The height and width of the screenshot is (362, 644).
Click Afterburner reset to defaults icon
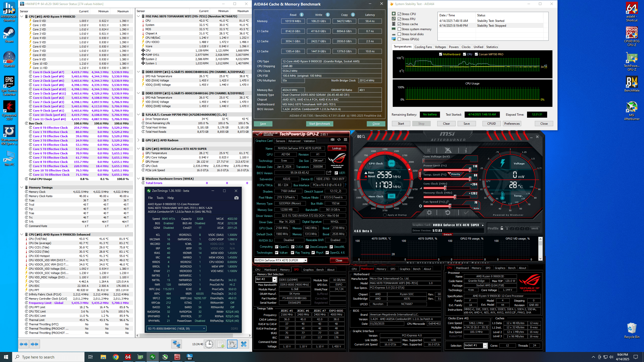click(448, 212)
